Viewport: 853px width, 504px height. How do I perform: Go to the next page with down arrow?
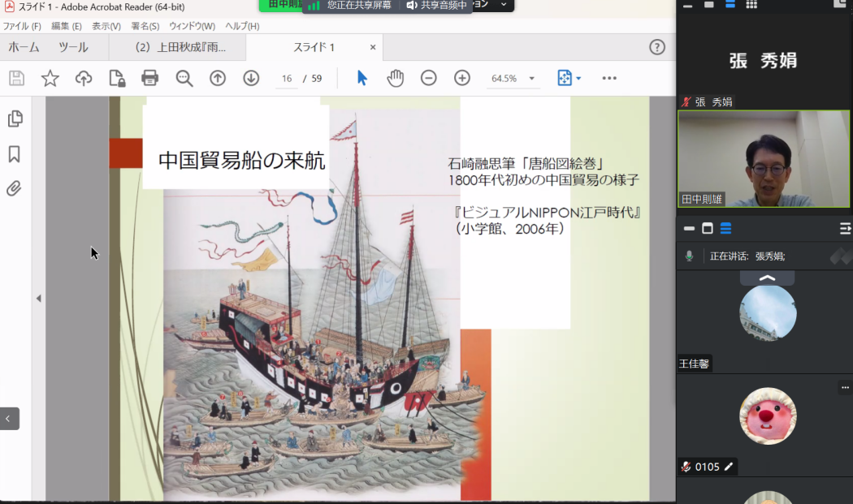251,78
